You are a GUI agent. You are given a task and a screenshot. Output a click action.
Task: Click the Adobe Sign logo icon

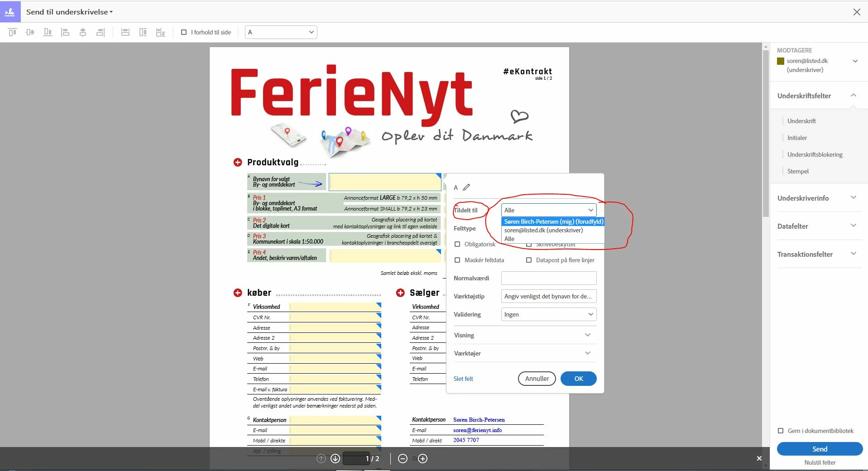tap(10, 12)
